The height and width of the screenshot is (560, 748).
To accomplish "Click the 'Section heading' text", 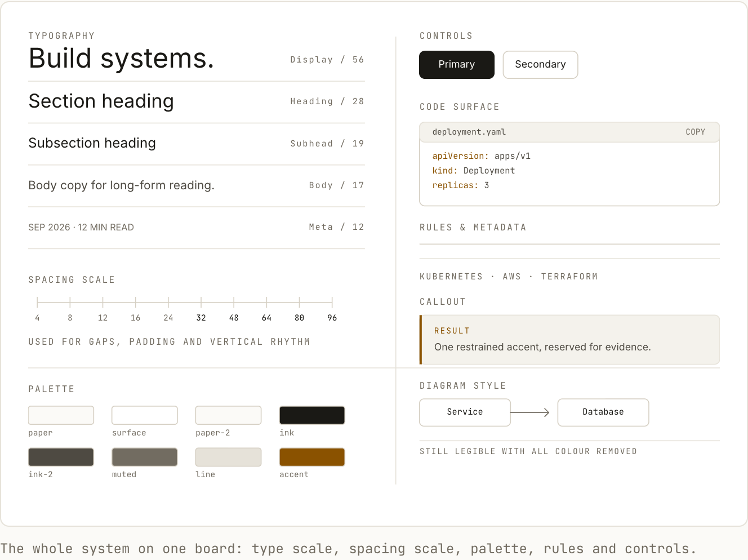I will 101,101.
